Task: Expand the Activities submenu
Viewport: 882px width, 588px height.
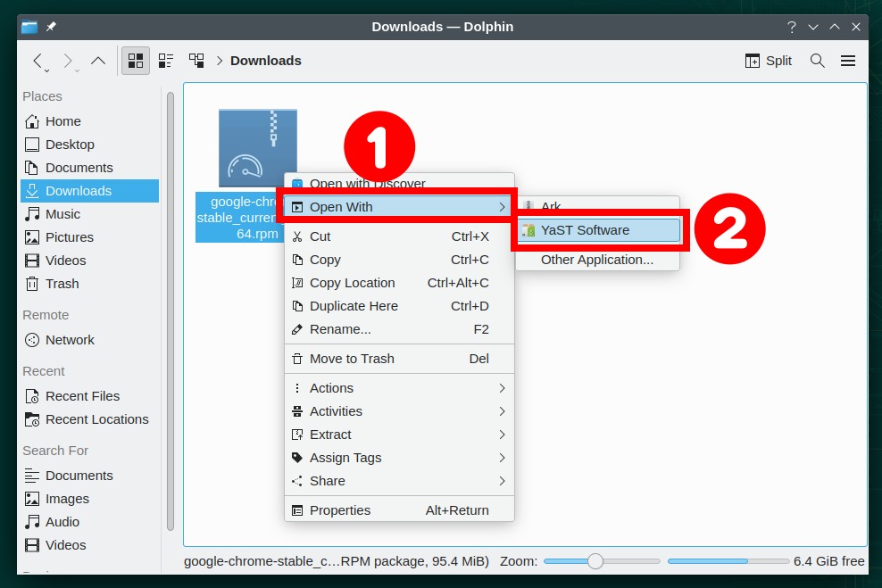Action: [x=399, y=411]
